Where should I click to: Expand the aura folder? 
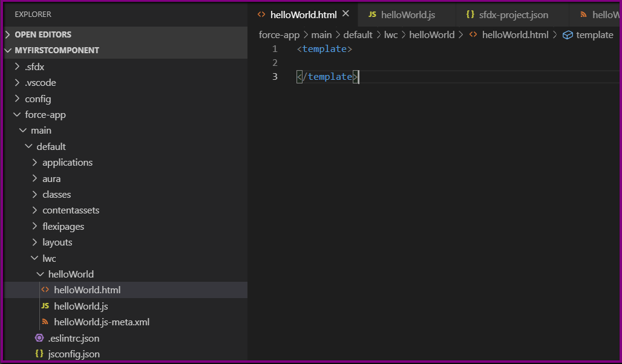tap(35, 178)
